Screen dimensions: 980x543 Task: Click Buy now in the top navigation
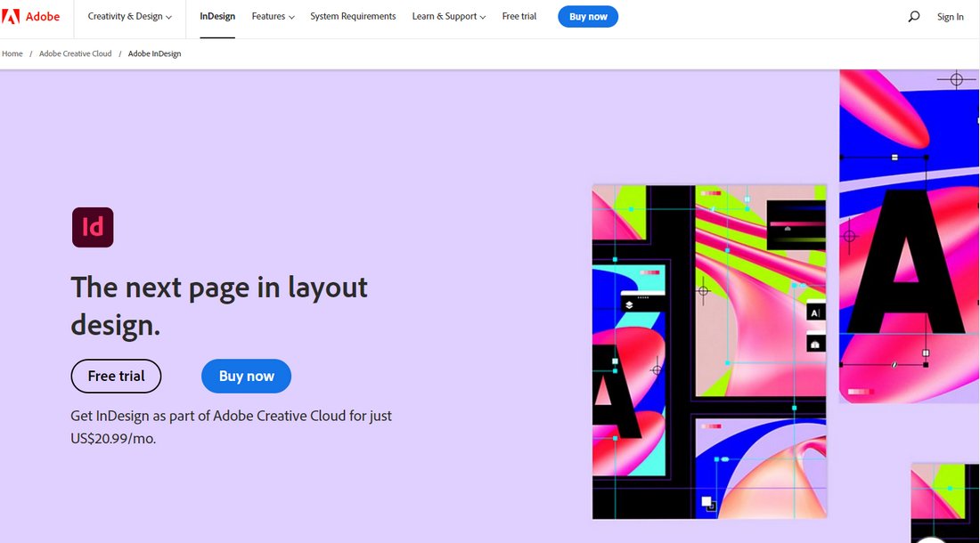coord(588,16)
